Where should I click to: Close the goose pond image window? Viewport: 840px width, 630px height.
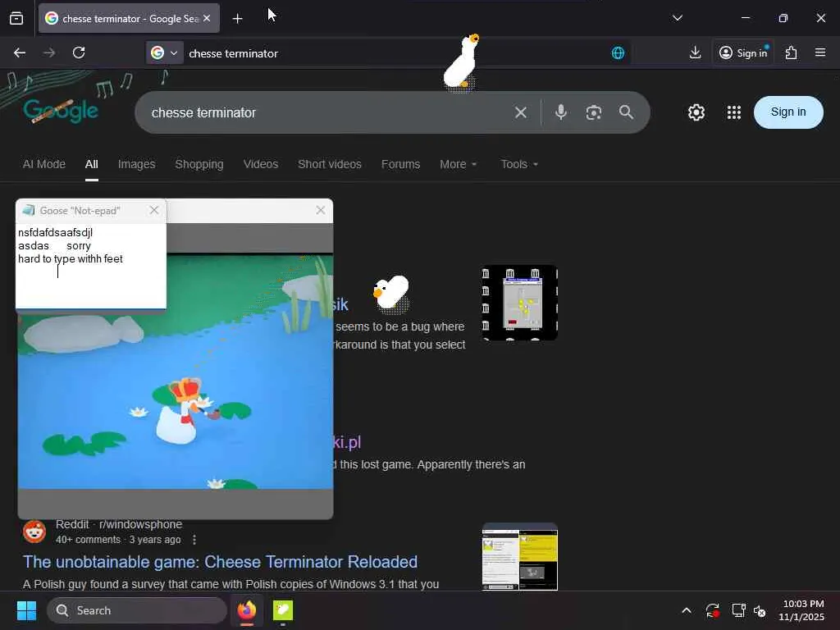pos(321,210)
